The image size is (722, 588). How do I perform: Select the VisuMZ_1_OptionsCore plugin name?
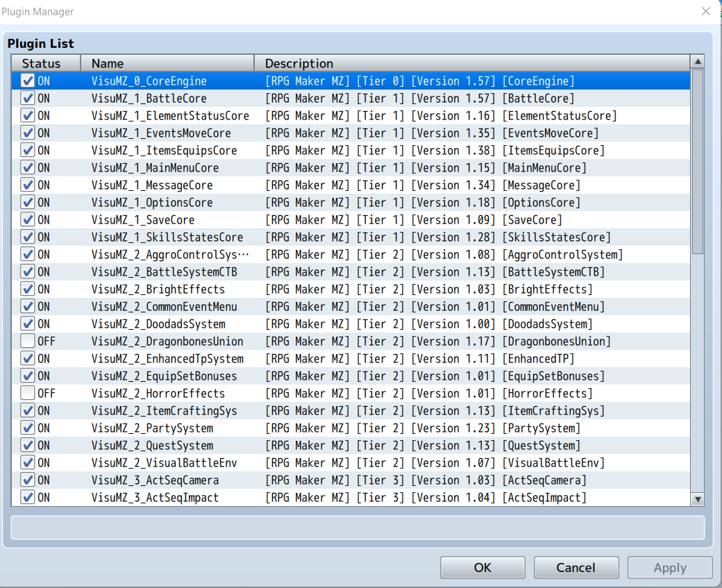point(152,203)
